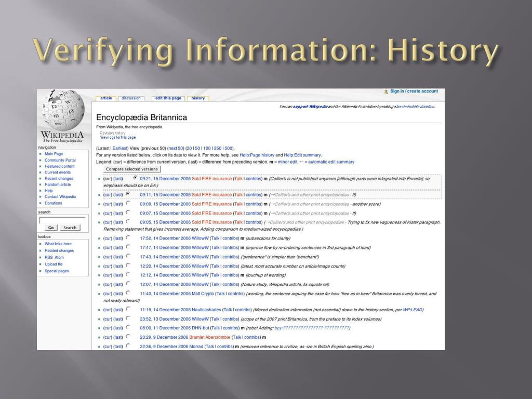Select radio button for 22:36, 9 December revision
The height and width of the screenshot is (399, 532).
coord(128,345)
